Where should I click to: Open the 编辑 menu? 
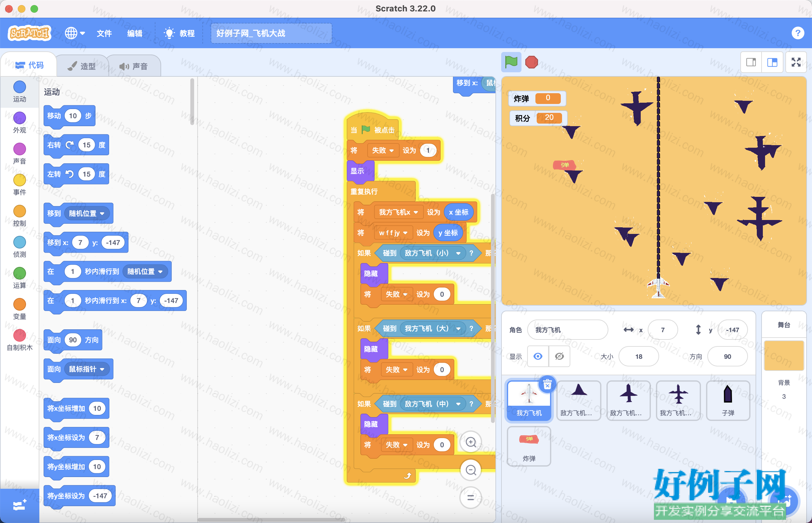click(x=134, y=33)
